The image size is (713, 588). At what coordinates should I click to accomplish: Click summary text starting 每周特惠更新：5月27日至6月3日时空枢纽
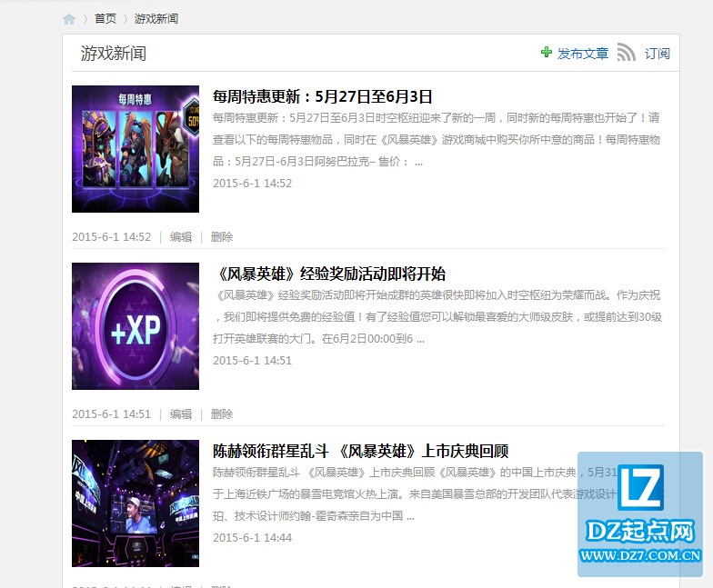click(437, 140)
